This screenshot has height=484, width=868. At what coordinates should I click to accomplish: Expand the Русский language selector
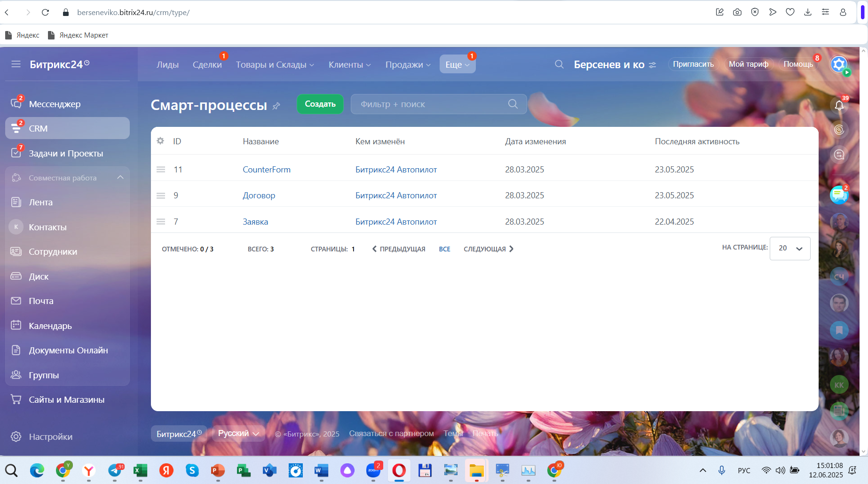coord(238,433)
